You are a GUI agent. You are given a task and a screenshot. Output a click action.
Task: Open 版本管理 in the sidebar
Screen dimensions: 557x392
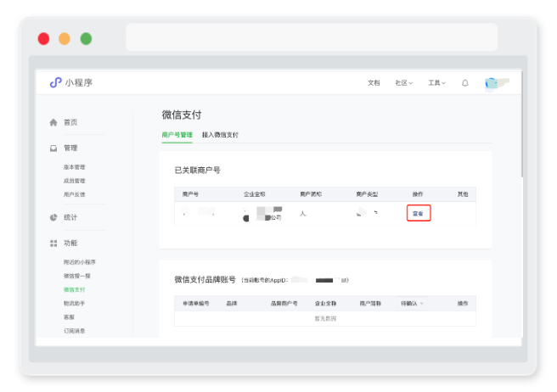(x=74, y=167)
